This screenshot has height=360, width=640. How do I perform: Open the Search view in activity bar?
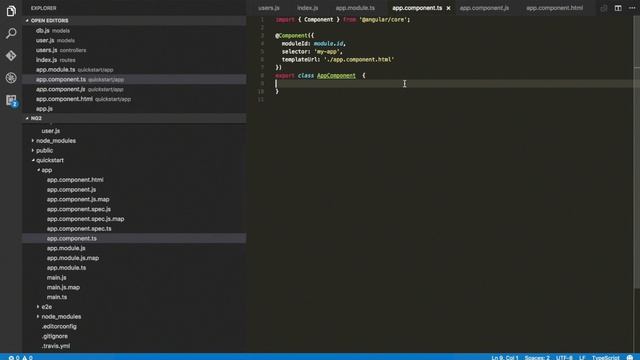click(x=11, y=33)
